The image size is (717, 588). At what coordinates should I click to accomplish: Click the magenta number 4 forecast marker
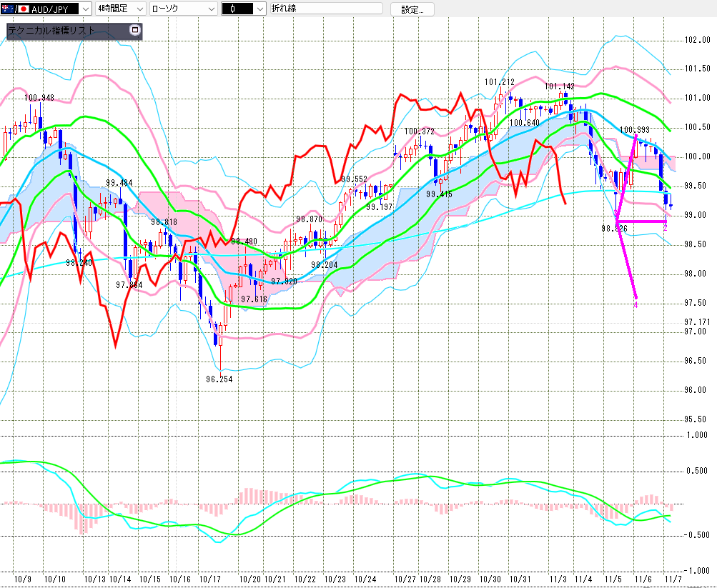(x=636, y=305)
